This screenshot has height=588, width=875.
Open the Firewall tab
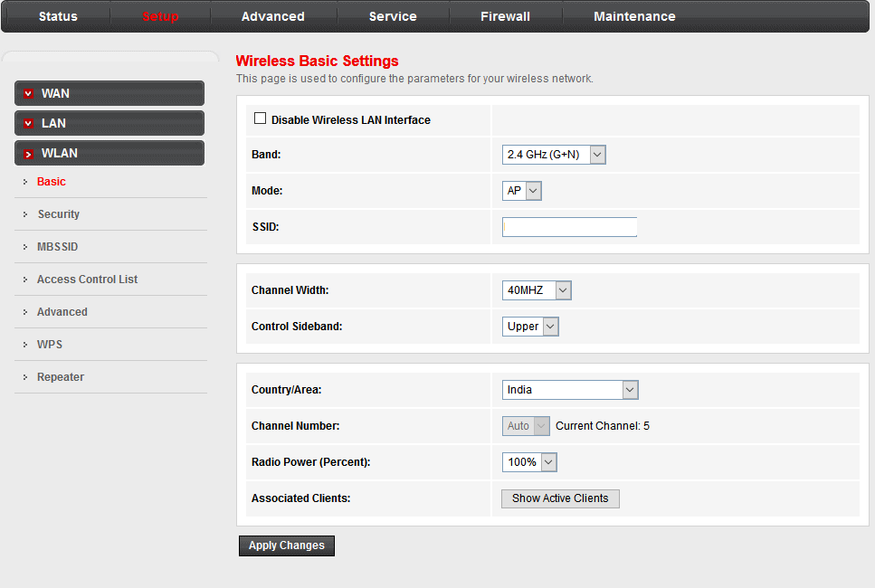(505, 16)
